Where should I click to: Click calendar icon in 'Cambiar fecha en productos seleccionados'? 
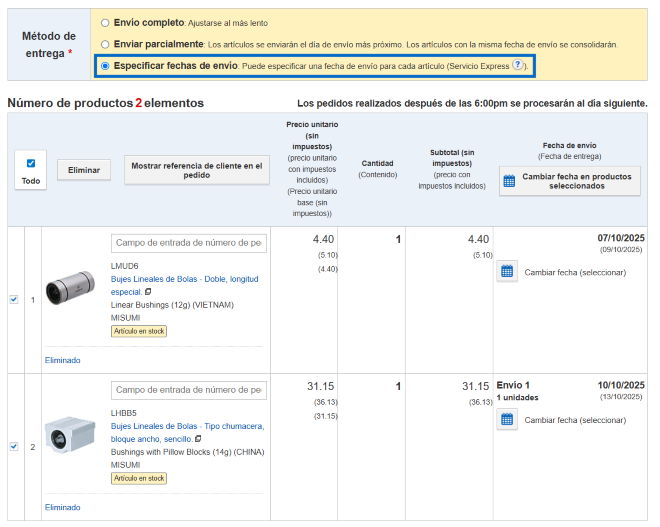point(509,181)
